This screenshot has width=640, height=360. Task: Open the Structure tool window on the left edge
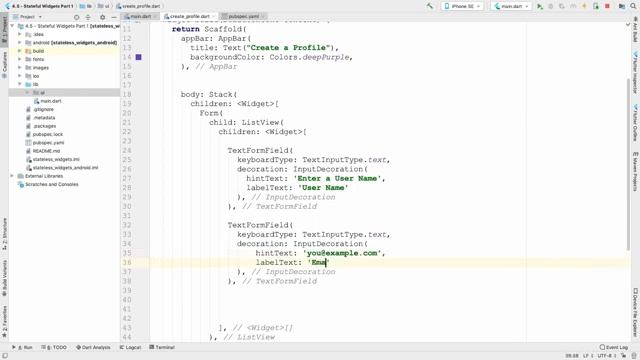(4, 233)
